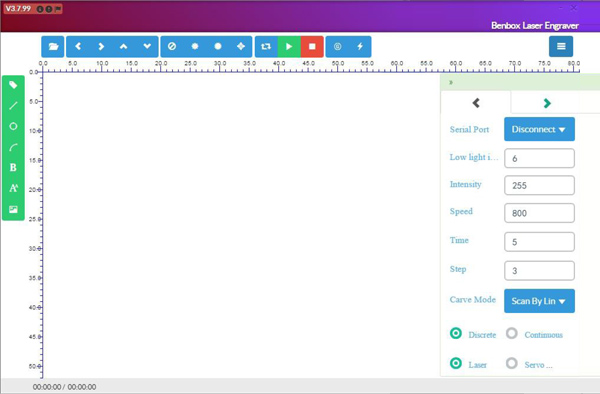This screenshot has height=394, width=600.
Task: Open the insert image tool
Action: click(13, 209)
